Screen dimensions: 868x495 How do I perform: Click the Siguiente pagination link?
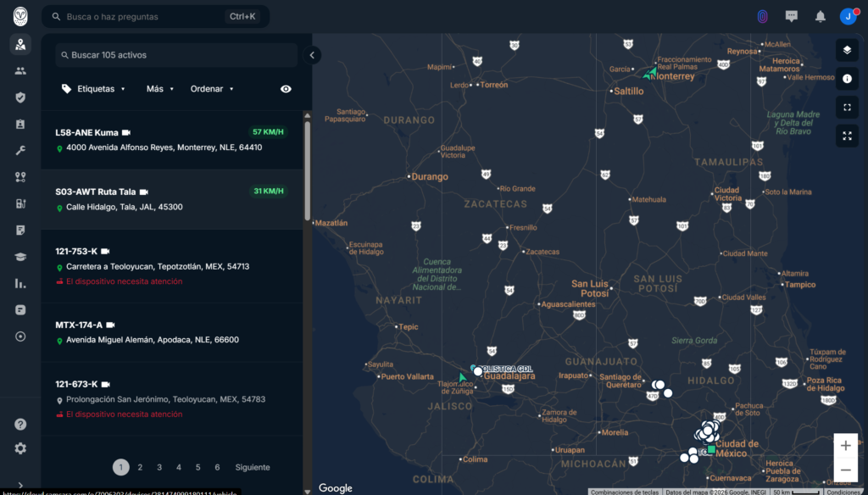253,467
